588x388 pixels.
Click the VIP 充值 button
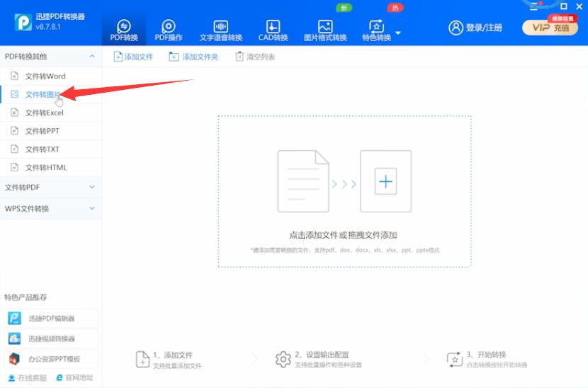(550, 28)
